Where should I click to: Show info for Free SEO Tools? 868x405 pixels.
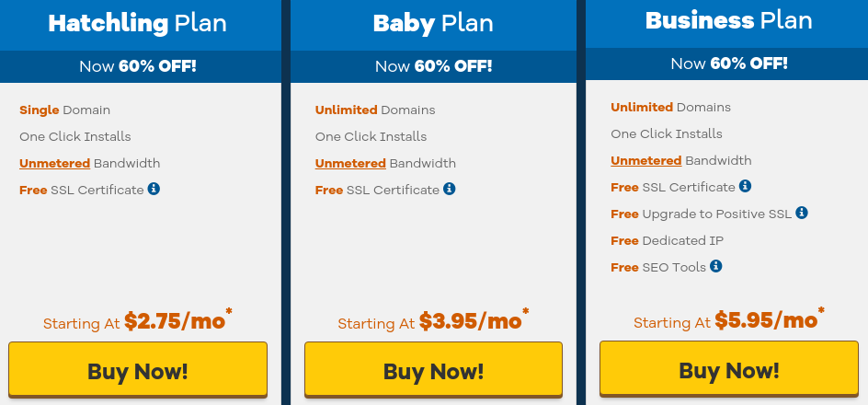(x=716, y=267)
